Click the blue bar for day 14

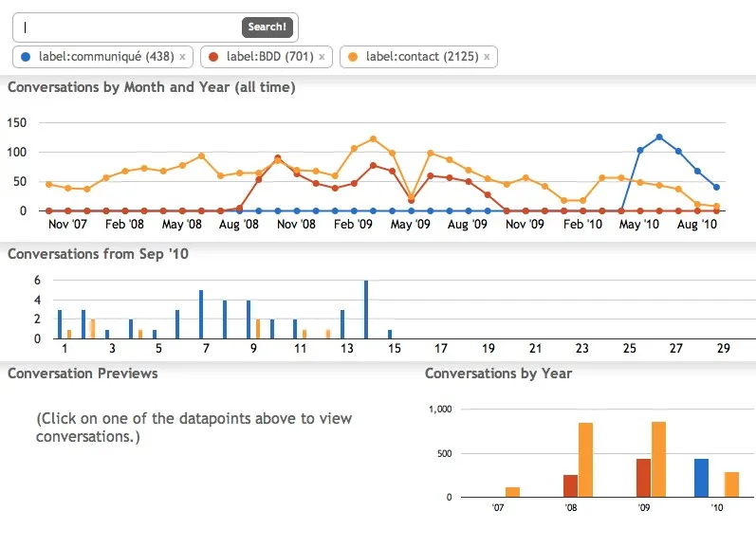(x=366, y=309)
